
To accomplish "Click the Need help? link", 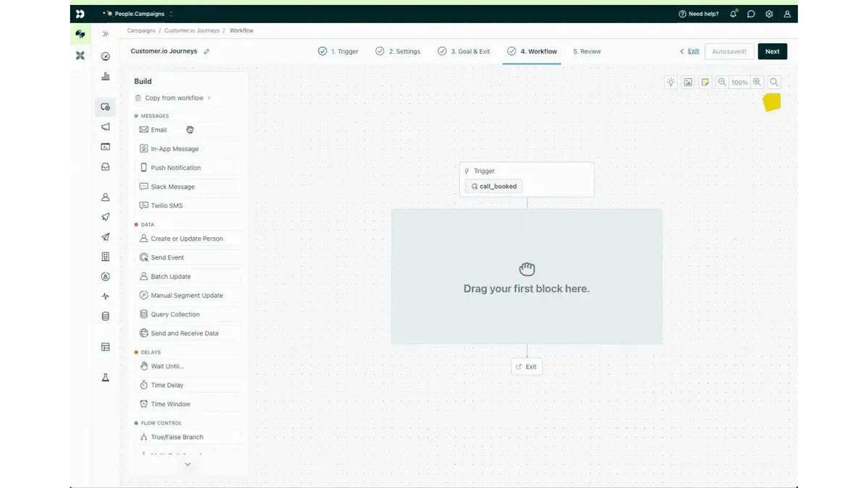I will click(x=699, y=14).
